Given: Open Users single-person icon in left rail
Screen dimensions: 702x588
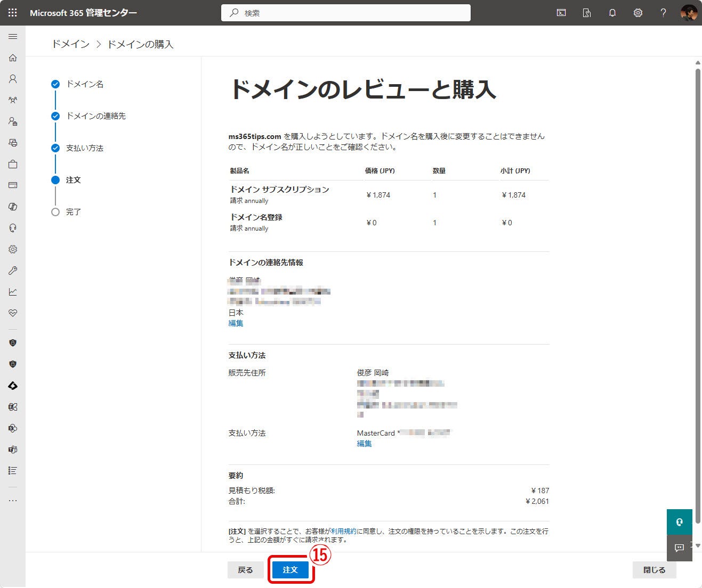Looking at the screenshot, I should 13,79.
